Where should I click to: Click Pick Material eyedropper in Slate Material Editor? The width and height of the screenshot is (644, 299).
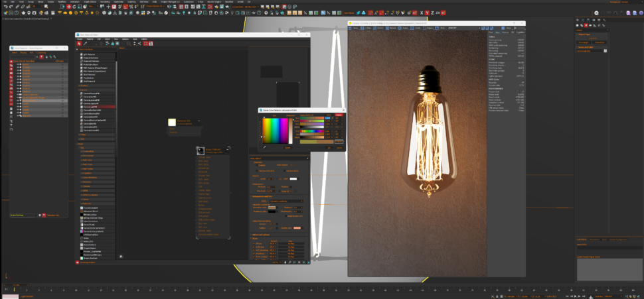coord(86,44)
